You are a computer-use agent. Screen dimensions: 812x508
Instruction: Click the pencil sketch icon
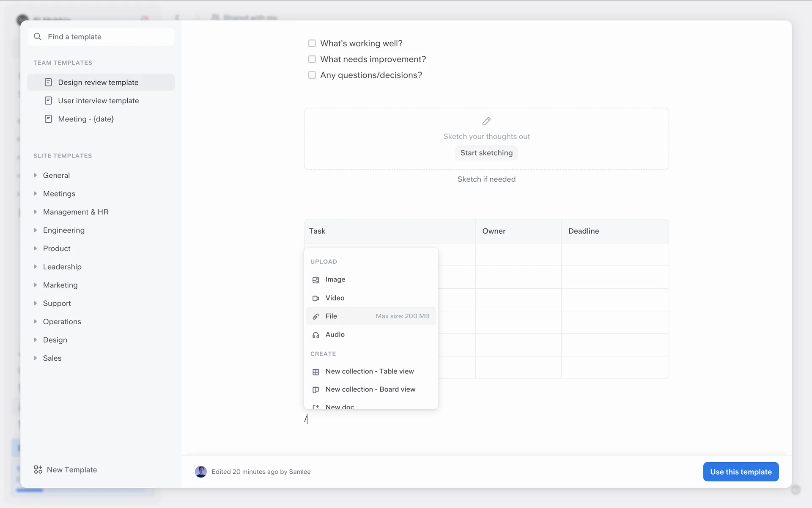click(486, 121)
